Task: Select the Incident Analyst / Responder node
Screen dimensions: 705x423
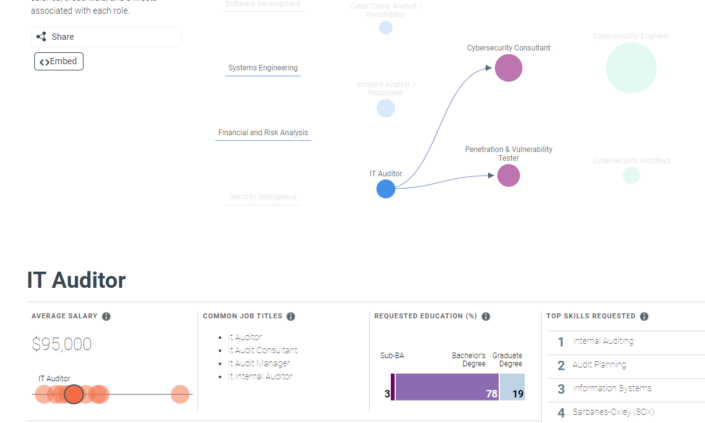Action: pyautogui.click(x=386, y=108)
